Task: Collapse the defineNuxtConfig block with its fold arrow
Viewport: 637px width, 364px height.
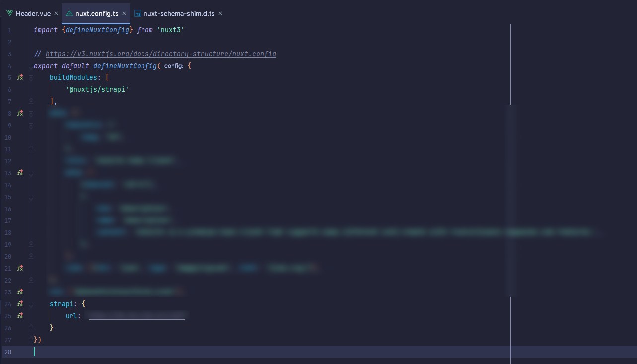Action: pyautogui.click(x=31, y=66)
